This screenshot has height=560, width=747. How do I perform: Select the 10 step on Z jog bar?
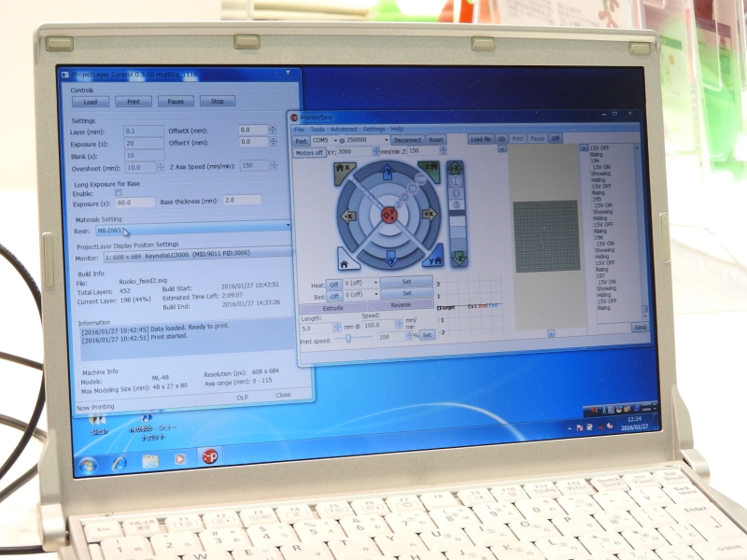456,181
